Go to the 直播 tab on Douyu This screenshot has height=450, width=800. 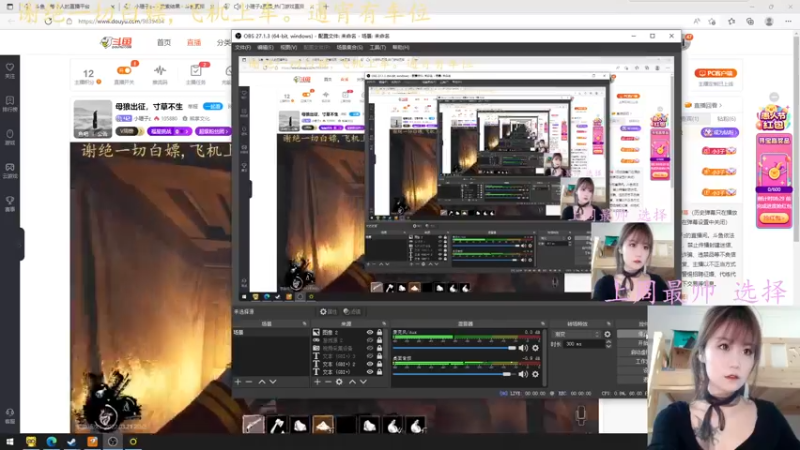coord(194,42)
